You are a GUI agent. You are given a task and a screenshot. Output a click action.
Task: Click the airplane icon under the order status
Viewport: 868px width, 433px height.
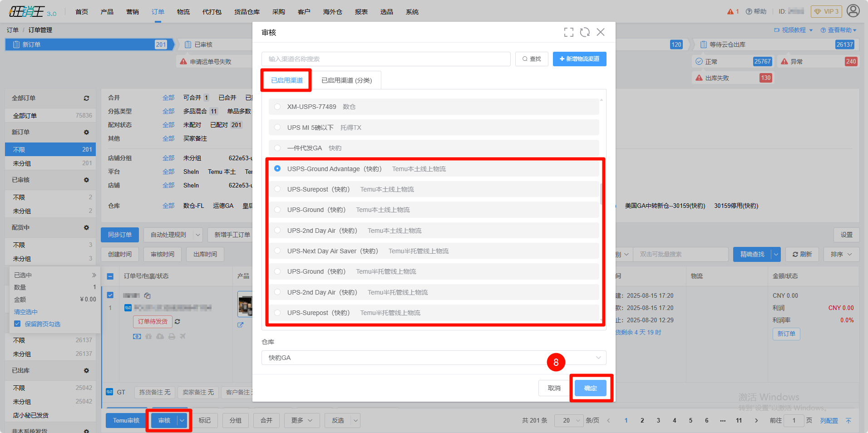click(x=183, y=336)
